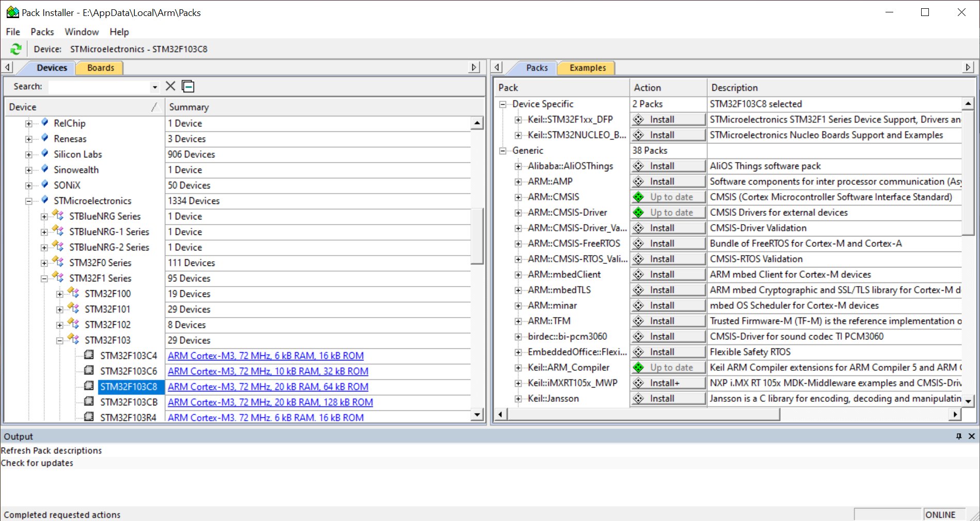Click the packs list horizontal scrollbar right arrow
The image size is (980, 521).
click(955, 414)
